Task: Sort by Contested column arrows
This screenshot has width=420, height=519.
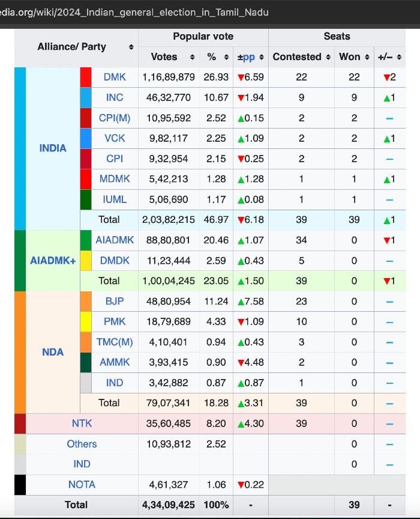Action: click(x=328, y=57)
